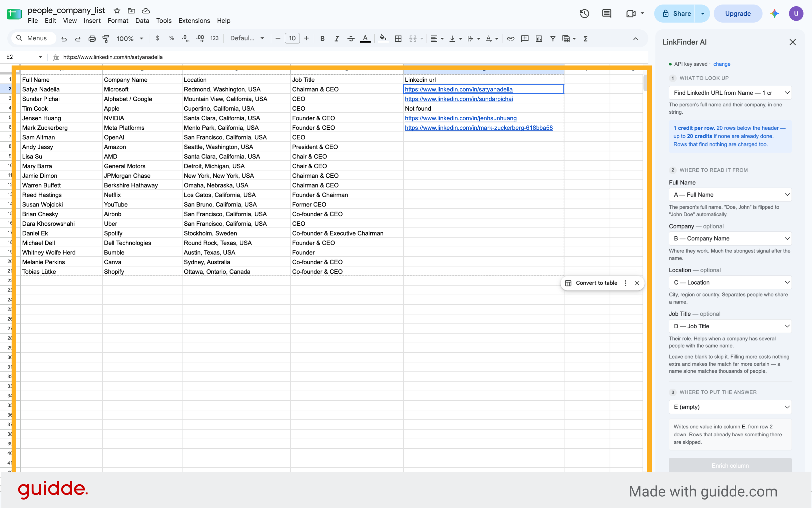812x508 pixels.
Task: Add a comment to the cell
Action: click(525, 38)
